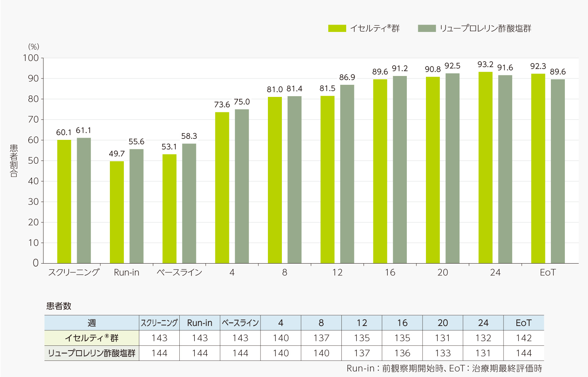Click the リュープロレリン酢酸塩群 legend label text
Viewport: 588px width, 377px height.
(485, 28)
